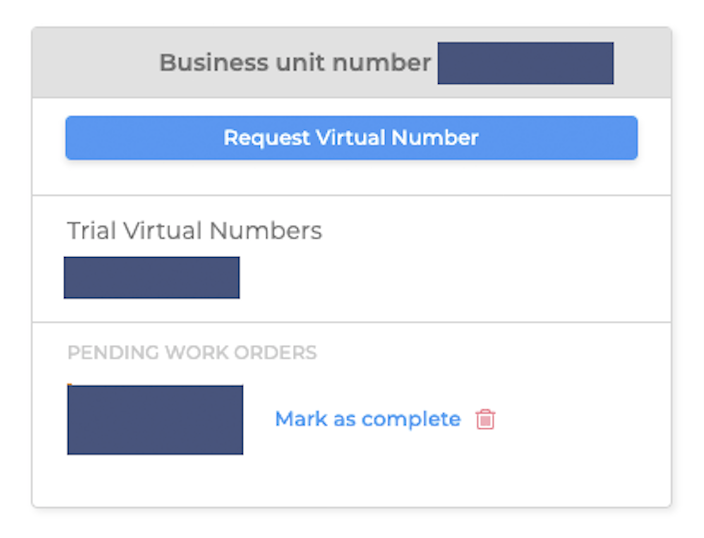This screenshot has width=704, height=538.
Task: Delete the pending work order via trash icon
Action: pos(485,419)
